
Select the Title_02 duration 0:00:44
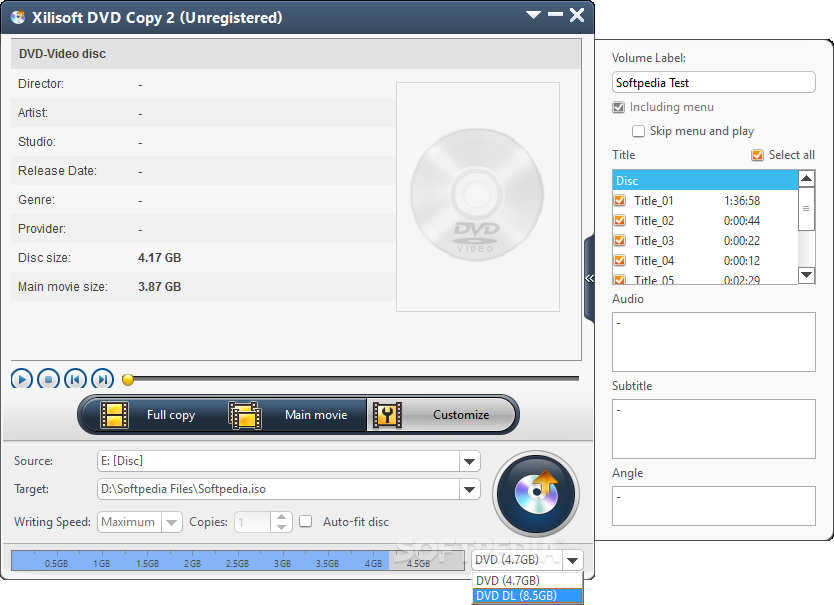pos(741,220)
